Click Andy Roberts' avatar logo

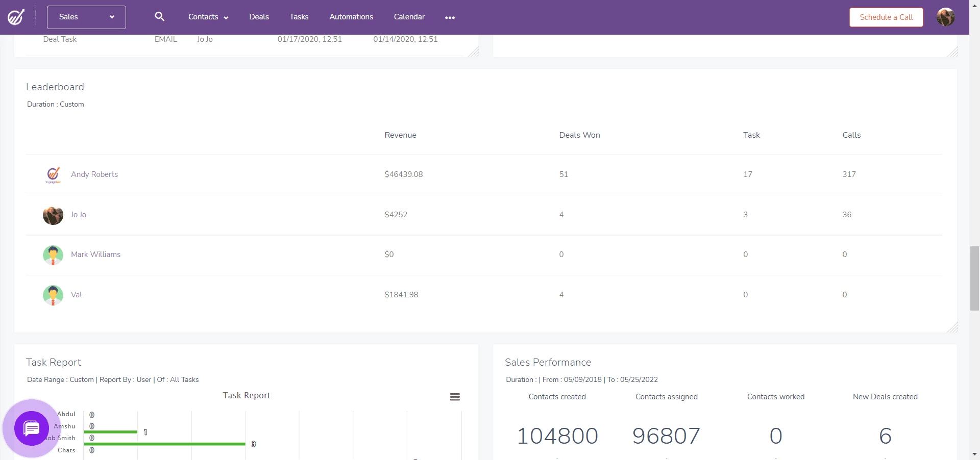pos(53,174)
